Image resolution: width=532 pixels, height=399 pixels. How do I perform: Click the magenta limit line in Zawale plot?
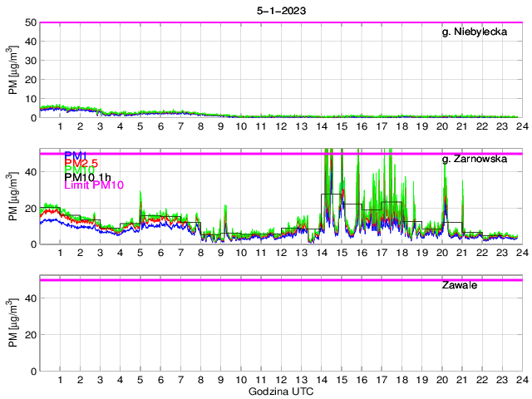[280, 280]
